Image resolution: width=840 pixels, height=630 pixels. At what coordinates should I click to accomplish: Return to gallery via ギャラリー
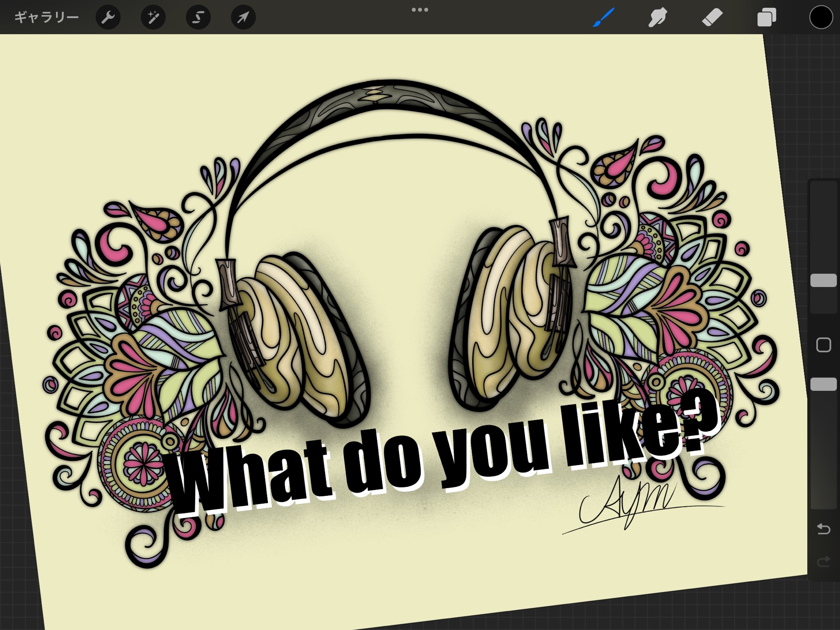pyautogui.click(x=46, y=18)
